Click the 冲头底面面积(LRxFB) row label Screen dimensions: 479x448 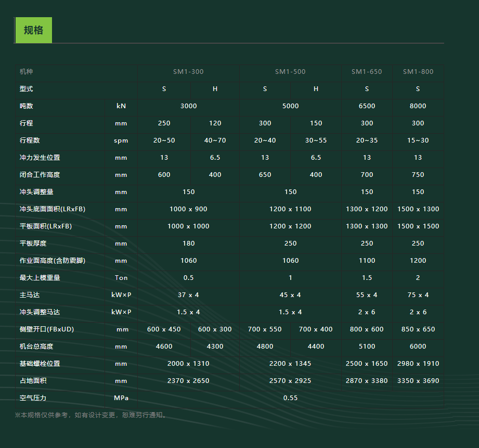click(53, 209)
